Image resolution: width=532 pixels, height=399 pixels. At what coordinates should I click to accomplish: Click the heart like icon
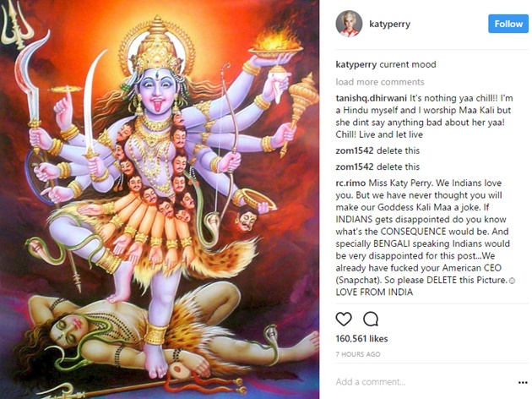point(344,319)
